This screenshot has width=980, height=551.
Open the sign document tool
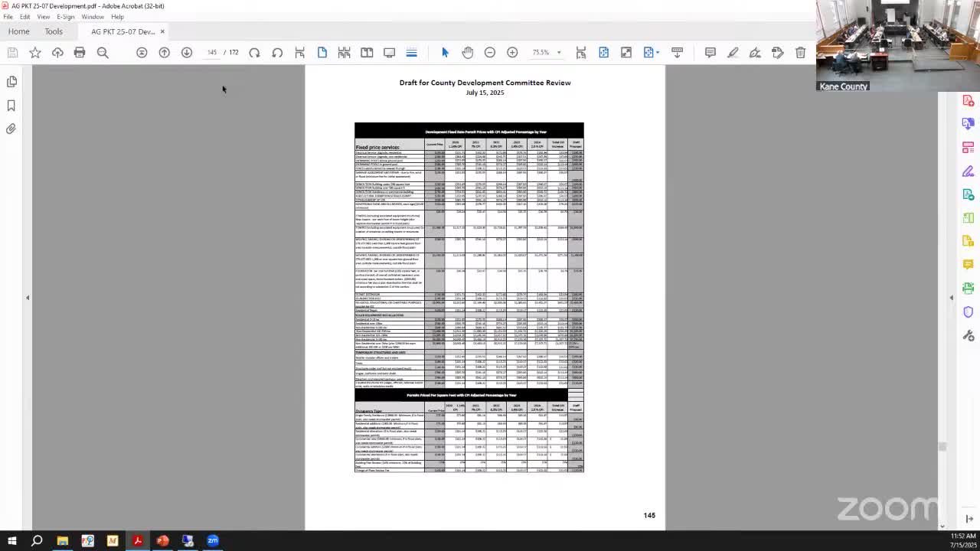point(755,52)
